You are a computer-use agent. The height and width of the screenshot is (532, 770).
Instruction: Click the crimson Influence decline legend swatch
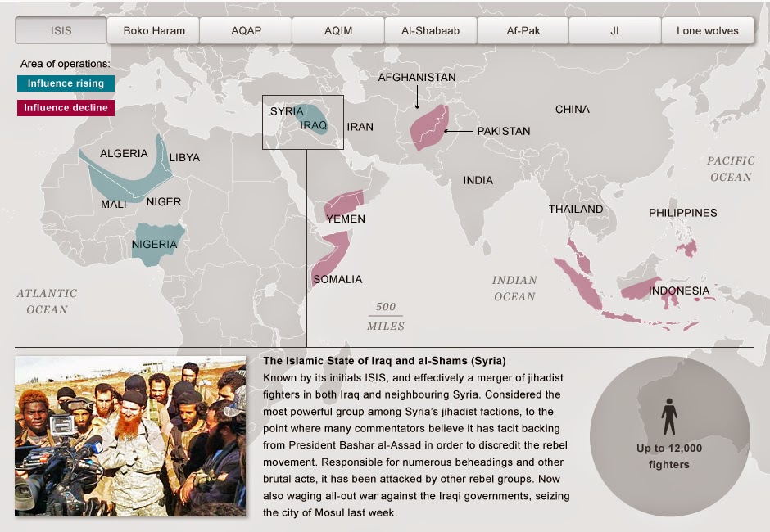click(65, 108)
